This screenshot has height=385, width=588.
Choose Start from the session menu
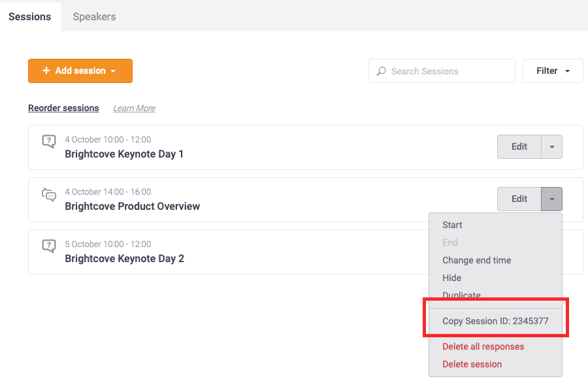452,225
